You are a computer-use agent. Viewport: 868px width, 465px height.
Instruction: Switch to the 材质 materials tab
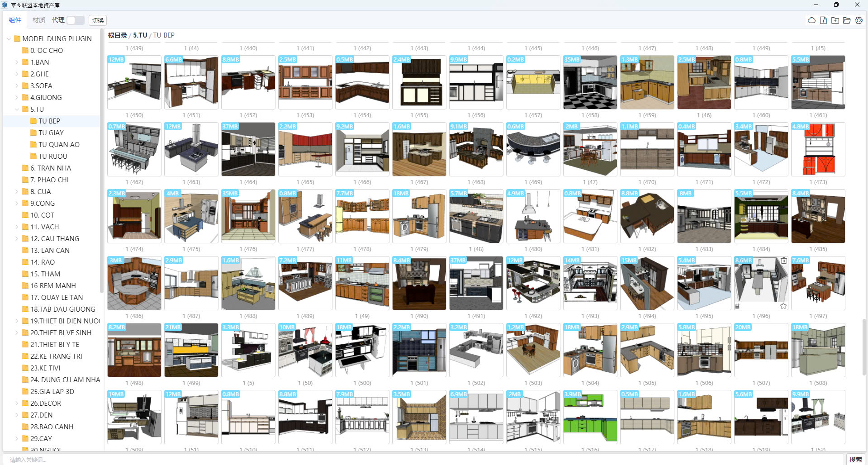click(x=39, y=20)
